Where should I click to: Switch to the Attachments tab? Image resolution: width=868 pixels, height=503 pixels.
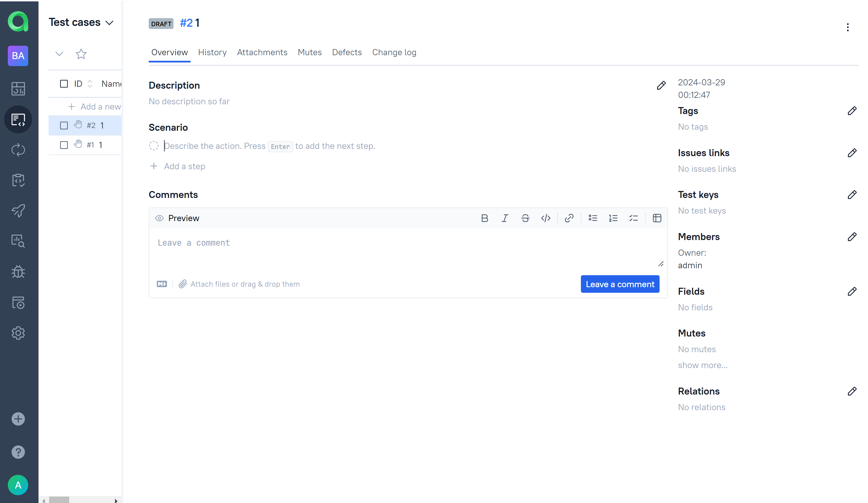[262, 52]
